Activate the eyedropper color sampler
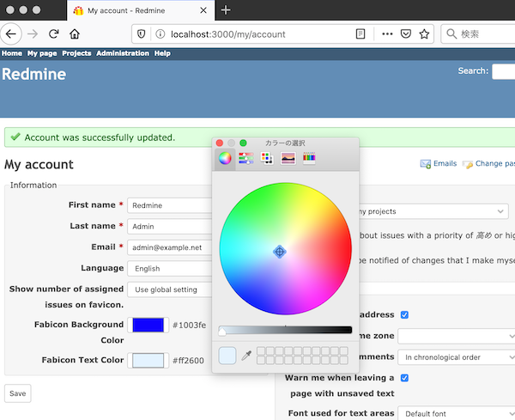 (x=246, y=356)
